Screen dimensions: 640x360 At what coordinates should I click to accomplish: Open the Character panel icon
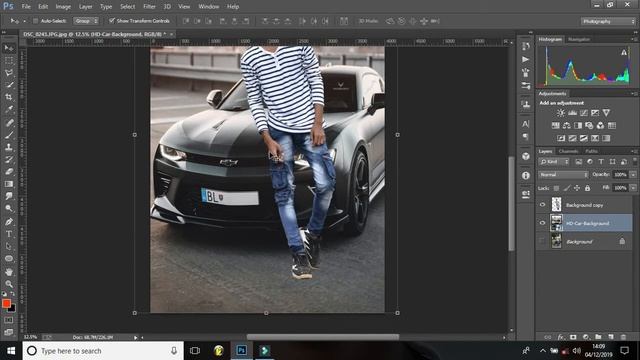point(525,124)
